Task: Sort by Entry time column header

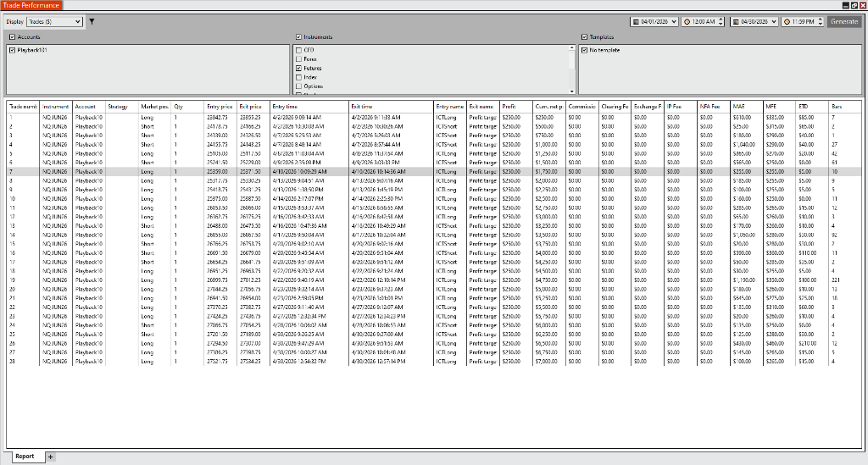Action: [x=309, y=107]
